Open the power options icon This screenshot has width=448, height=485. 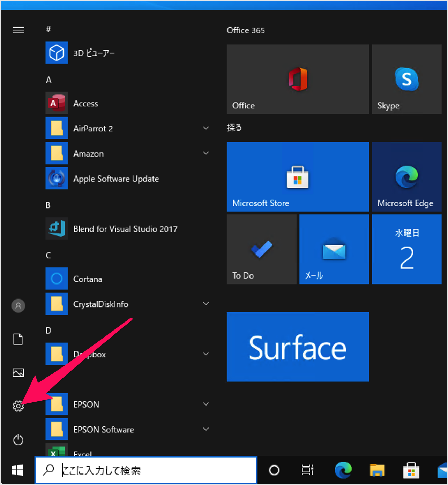tap(18, 440)
